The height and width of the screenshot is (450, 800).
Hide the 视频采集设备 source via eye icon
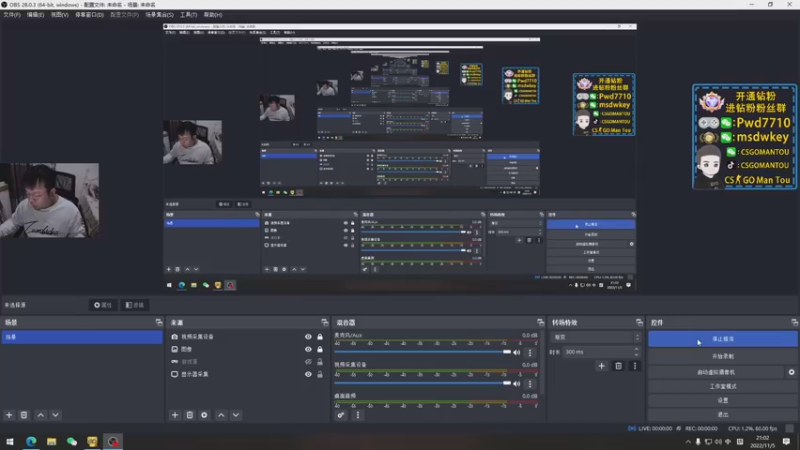308,337
